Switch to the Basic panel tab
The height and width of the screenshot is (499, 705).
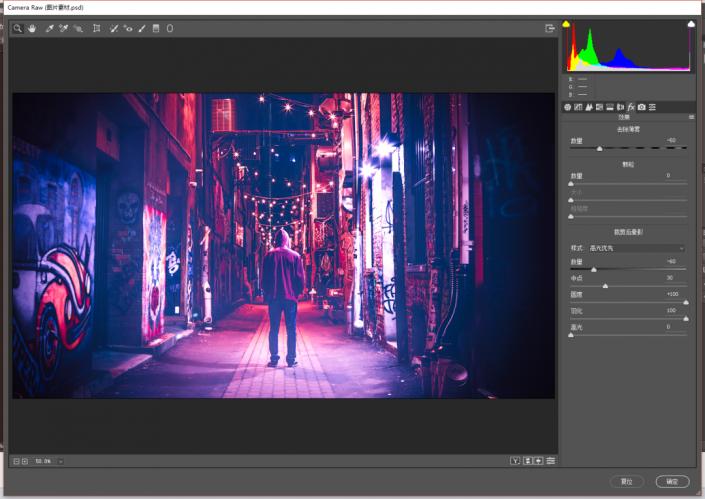pyautogui.click(x=567, y=107)
